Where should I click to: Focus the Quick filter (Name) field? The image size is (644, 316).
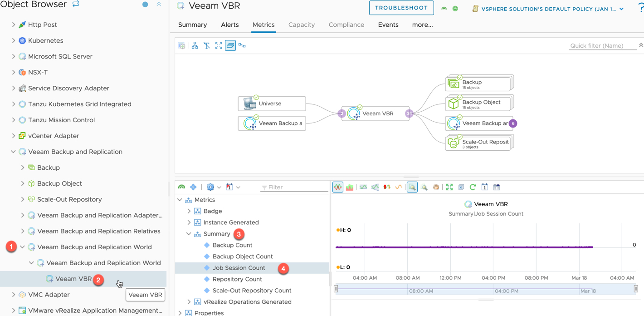[603, 45]
